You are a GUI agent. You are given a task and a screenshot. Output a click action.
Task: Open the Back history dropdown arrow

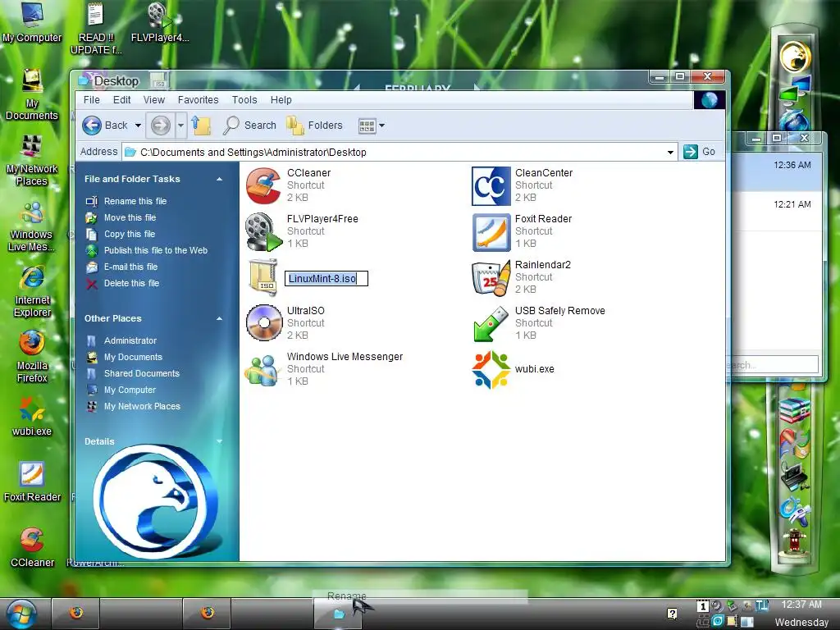coord(138,126)
